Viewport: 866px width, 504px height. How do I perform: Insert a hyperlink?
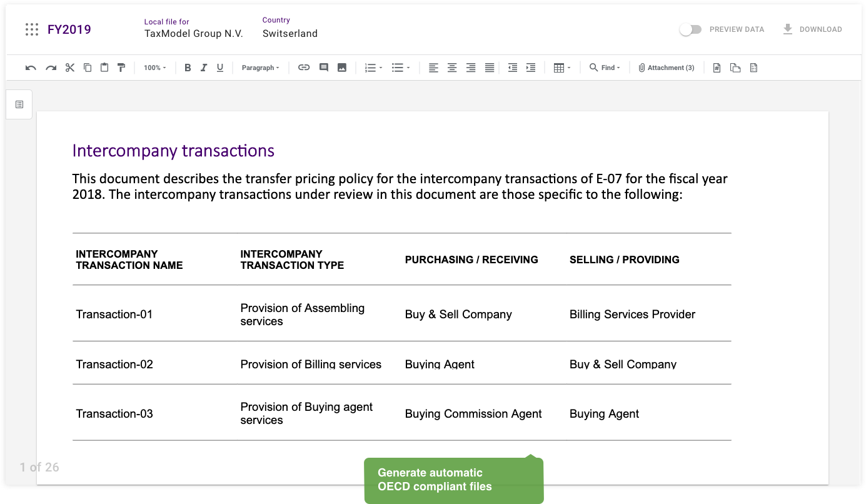[304, 68]
